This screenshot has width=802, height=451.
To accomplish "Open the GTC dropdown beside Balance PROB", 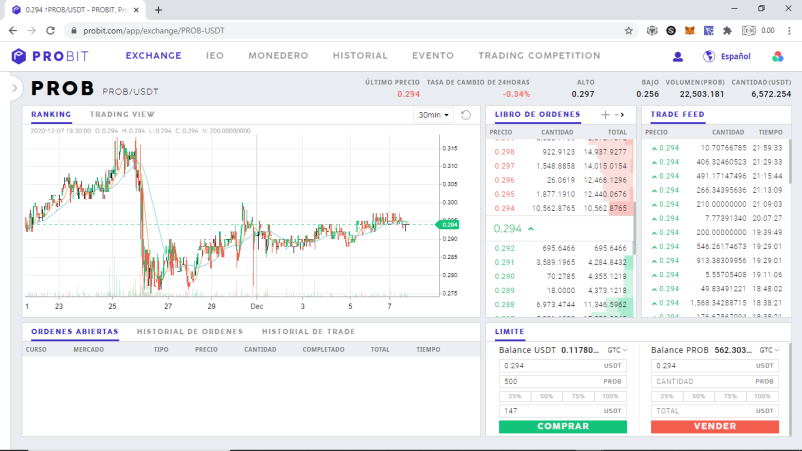I will point(769,350).
